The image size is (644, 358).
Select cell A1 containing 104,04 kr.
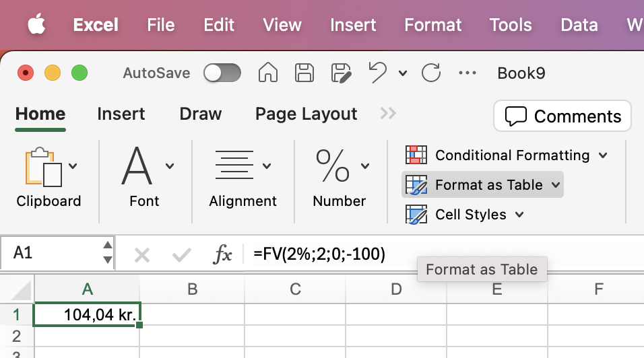[87, 314]
